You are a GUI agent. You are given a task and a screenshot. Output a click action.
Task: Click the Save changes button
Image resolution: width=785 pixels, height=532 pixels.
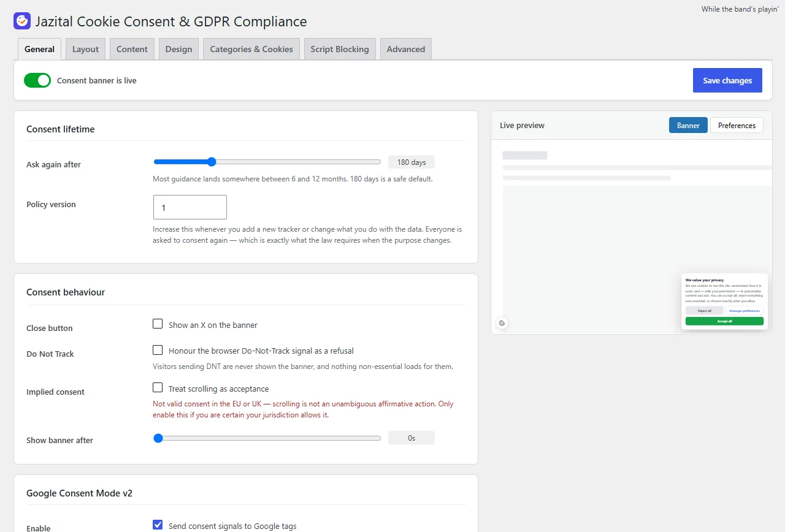tap(727, 80)
